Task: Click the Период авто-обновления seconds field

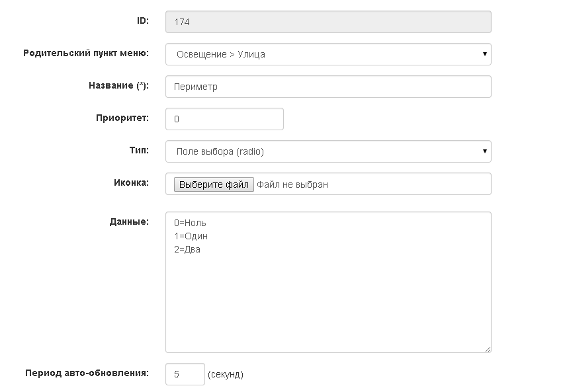Action: [x=185, y=374]
